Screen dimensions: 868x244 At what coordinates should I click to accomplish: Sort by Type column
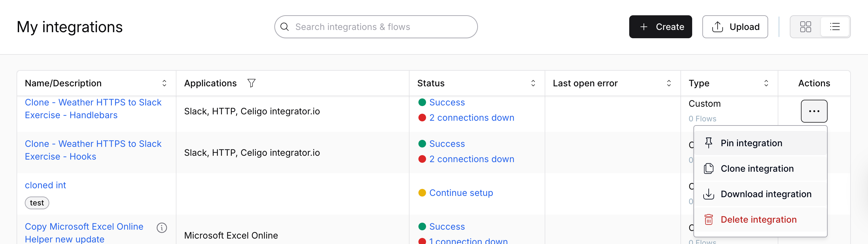(766, 83)
